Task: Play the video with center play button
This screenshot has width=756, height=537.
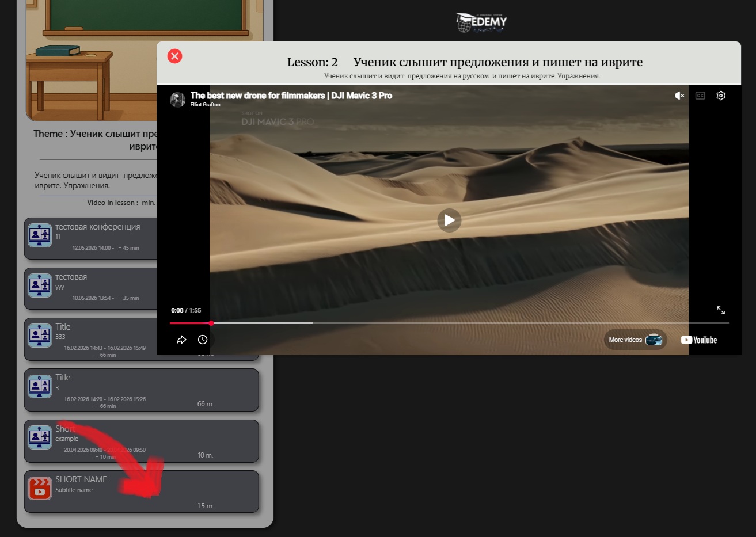Action: coord(449,220)
